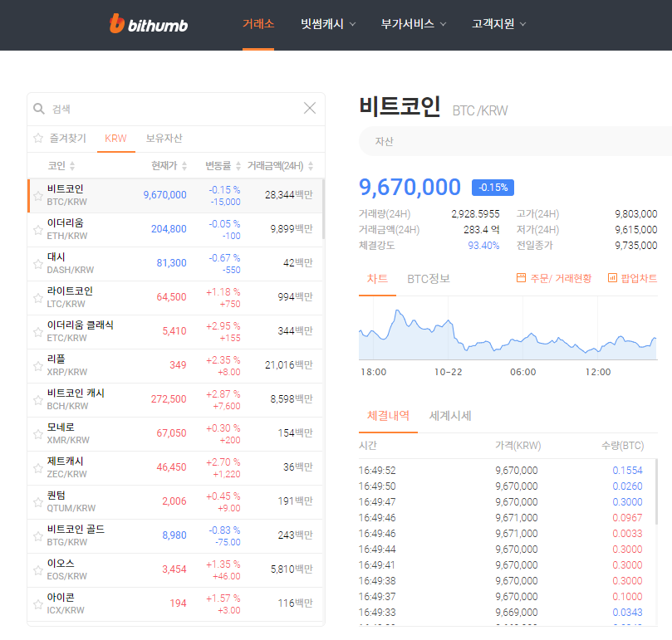Viewport: 672px width, 640px height.
Task: Select the 세계시세 tab
Action: [x=450, y=416]
